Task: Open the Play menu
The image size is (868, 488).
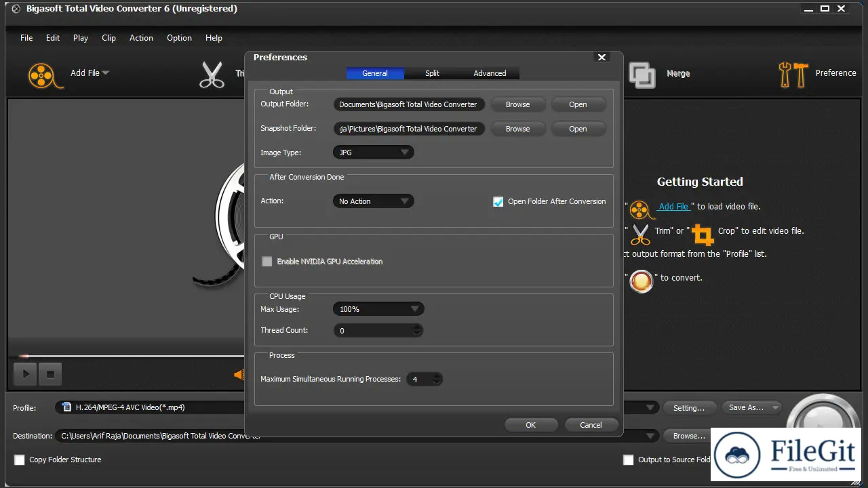Action: click(81, 38)
